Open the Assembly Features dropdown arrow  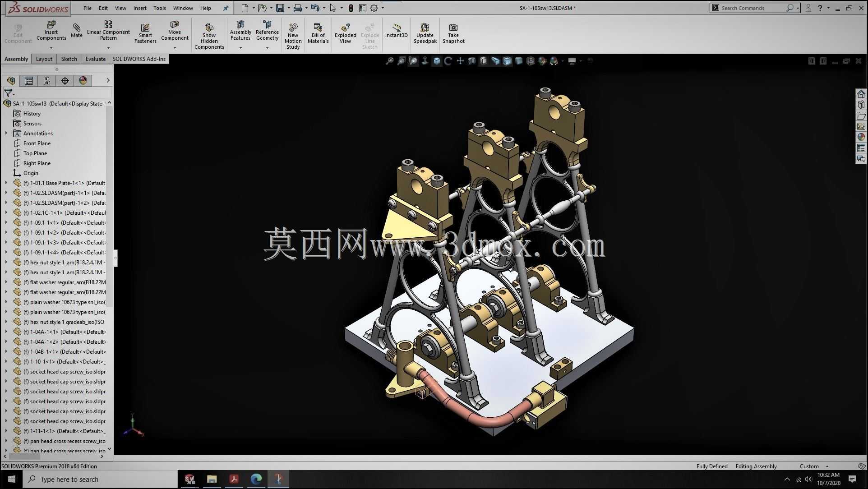click(240, 47)
